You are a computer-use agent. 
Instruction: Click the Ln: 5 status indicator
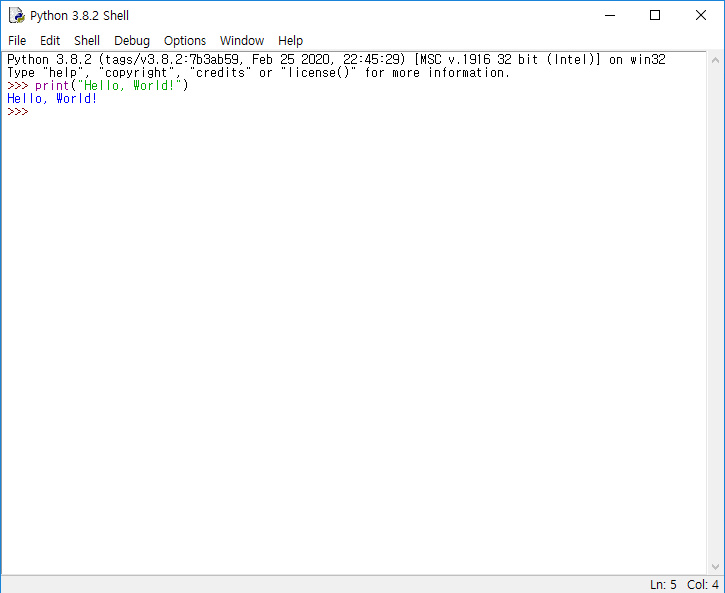pos(663,585)
